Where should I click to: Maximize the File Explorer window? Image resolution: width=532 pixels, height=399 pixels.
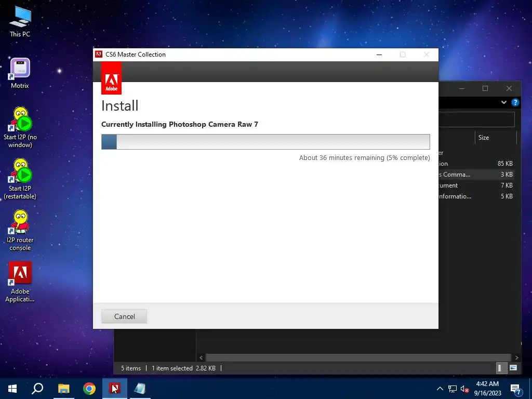[x=485, y=88]
